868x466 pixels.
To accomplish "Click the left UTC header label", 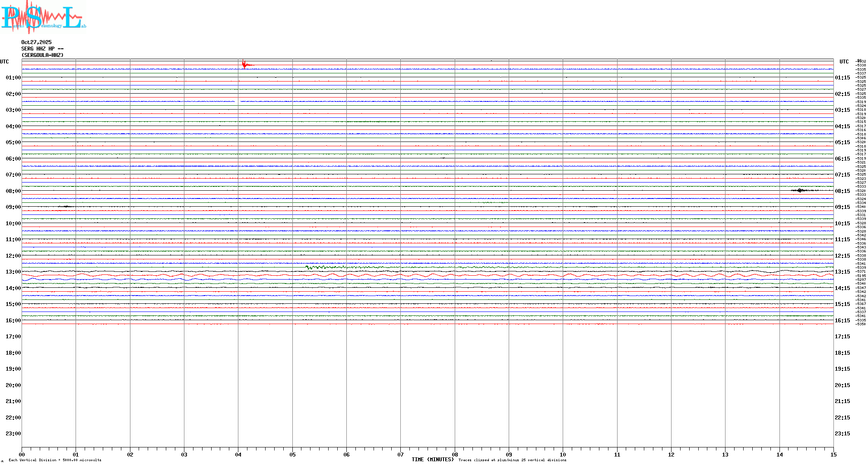I will pyautogui.click(x=4, y=62).
